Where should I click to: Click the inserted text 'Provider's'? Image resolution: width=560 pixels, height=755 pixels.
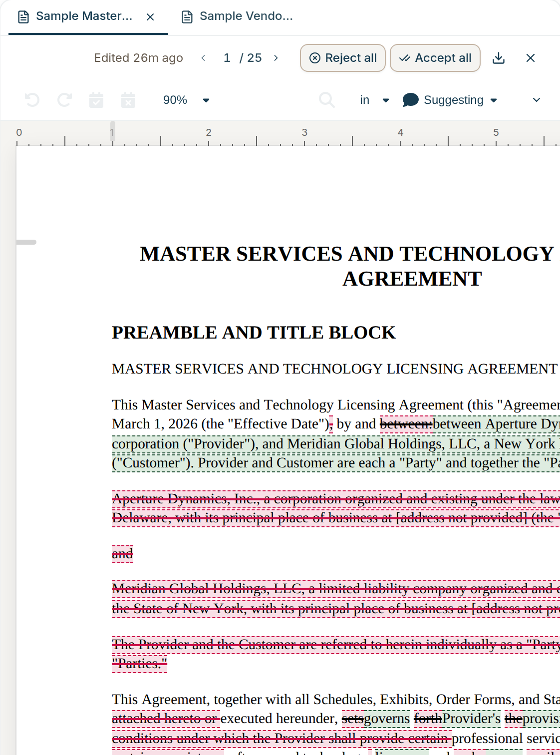pyautogui.click(x=471, y=719)
